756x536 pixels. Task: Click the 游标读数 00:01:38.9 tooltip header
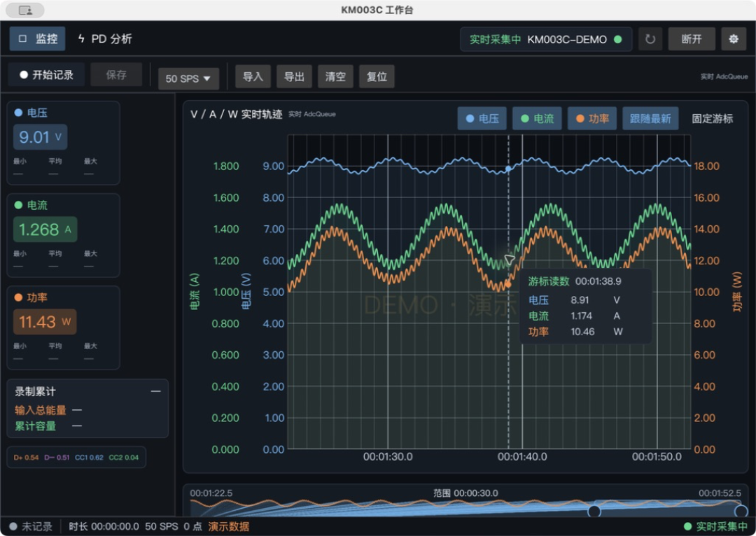click(575, 281)
